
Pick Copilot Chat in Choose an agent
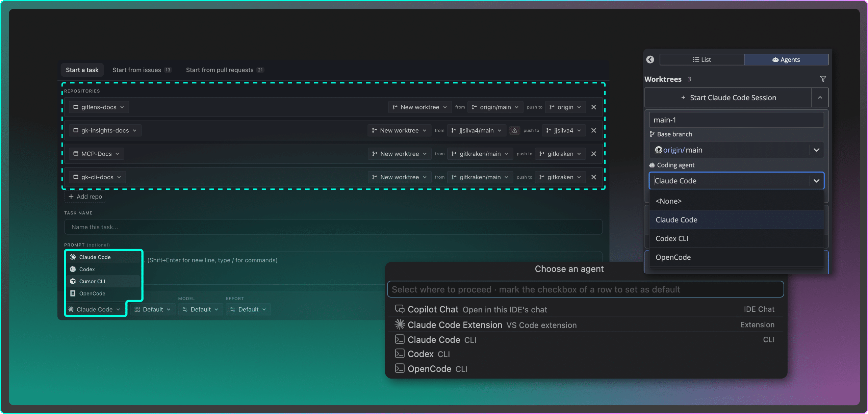click(585, 309)
